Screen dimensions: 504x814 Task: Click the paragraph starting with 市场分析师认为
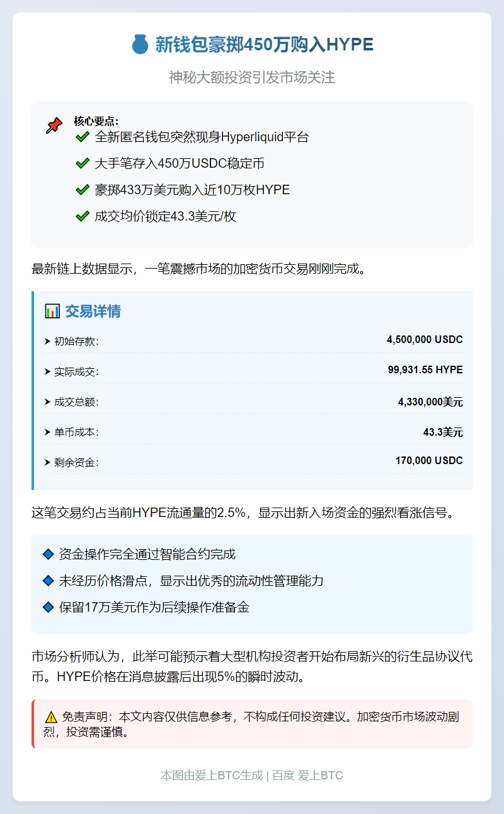tap(252, 668)
